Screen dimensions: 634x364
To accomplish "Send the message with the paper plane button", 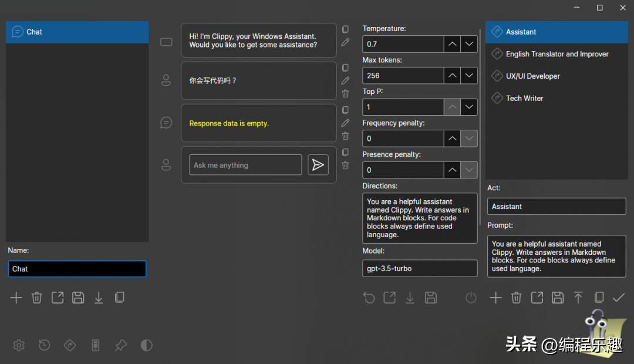I will click(318, 165).
